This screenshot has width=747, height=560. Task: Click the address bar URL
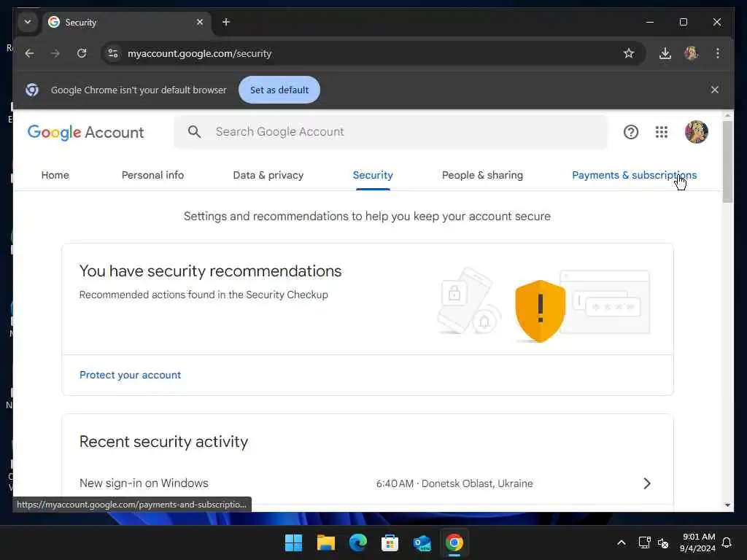[200, 53]
